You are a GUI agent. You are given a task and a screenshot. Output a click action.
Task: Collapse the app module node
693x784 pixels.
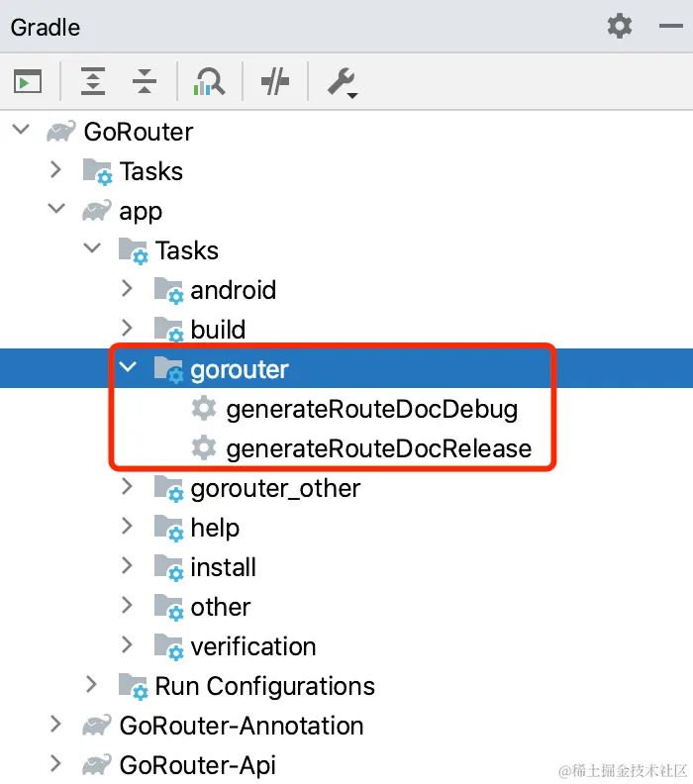(x=56, y=209)
